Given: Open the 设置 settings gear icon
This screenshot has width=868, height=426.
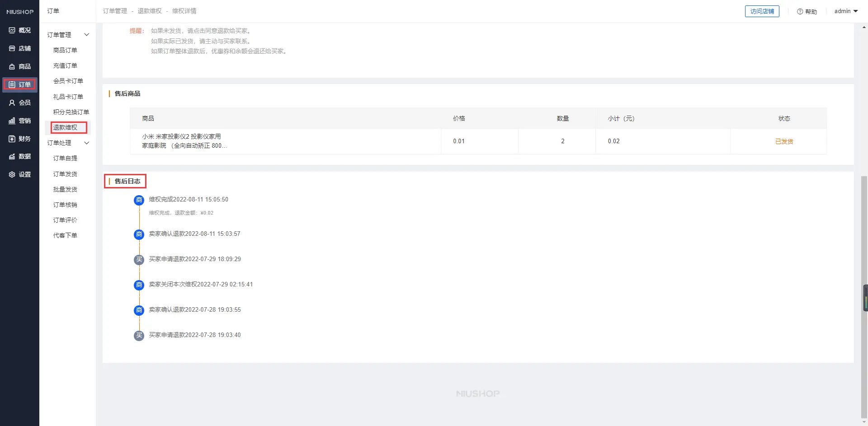Looking at the screenshot, I should [12, 174].
